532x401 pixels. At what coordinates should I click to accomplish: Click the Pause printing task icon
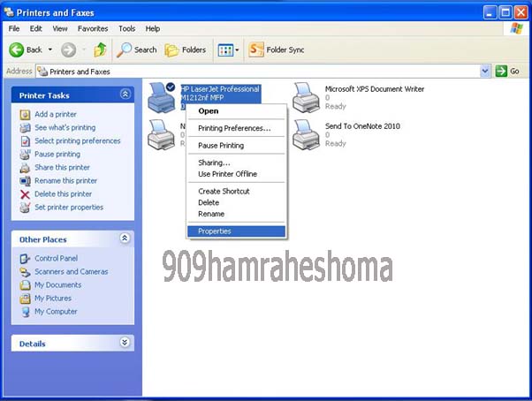coord(25,155)
